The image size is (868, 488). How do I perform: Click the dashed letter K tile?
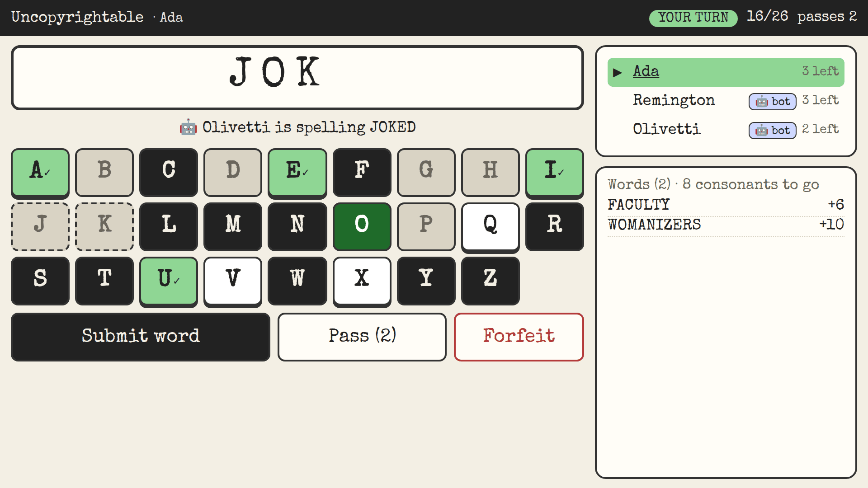click(104, 227)
